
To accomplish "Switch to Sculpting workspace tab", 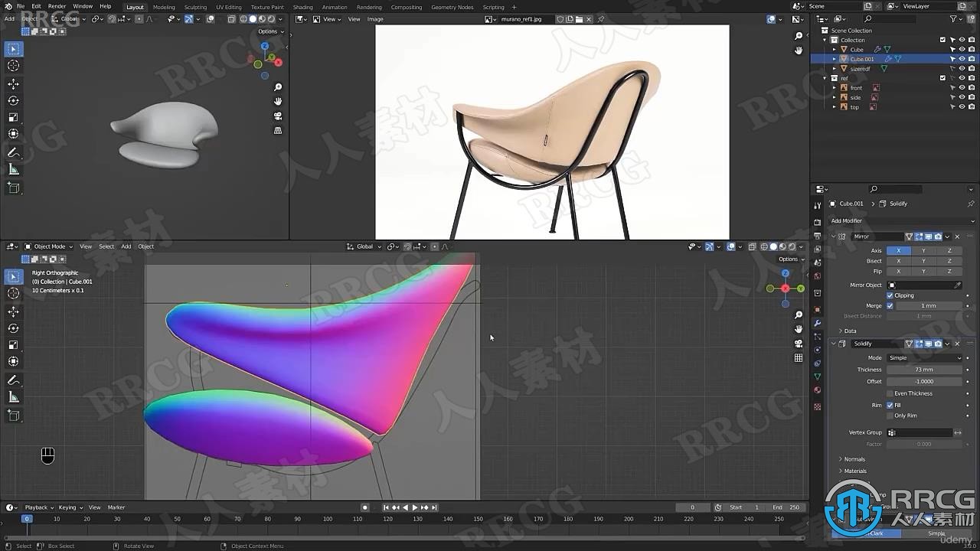I will pyautogui.click(x=195, y=7).
